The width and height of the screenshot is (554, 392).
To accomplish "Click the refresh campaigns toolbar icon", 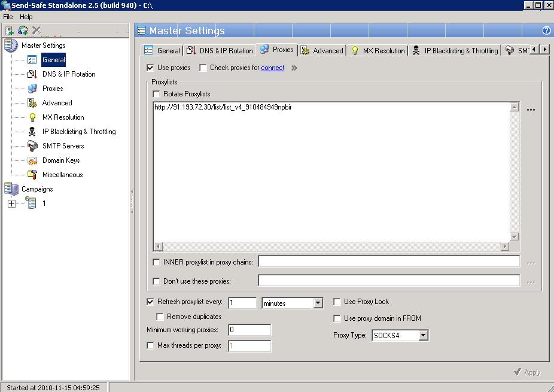I will point(23,31).
